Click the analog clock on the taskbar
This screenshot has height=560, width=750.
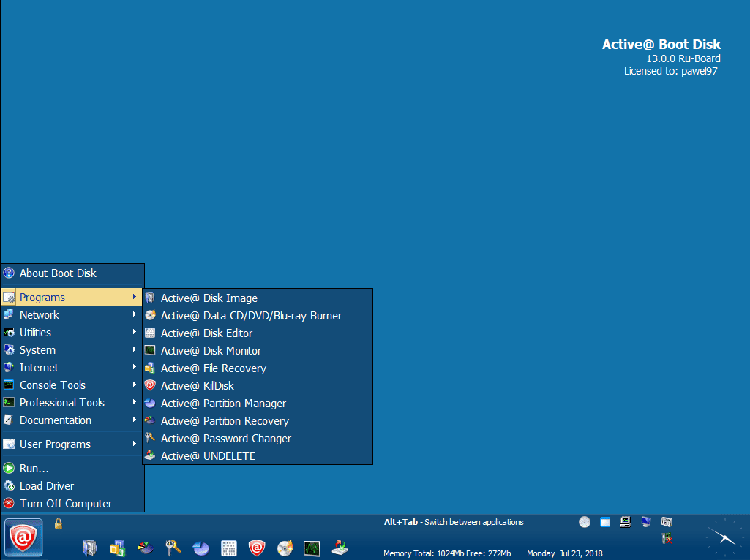723,537
